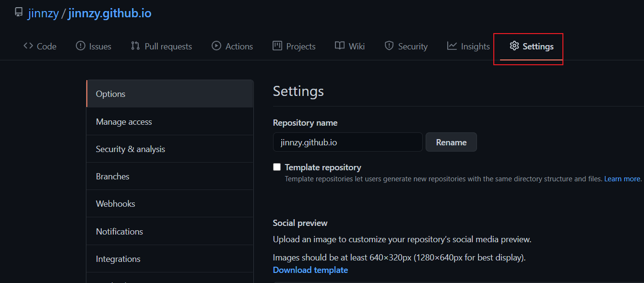Click the Learn more link
Viewport: 644px width, 283px height.
click(x=622, y=179)
